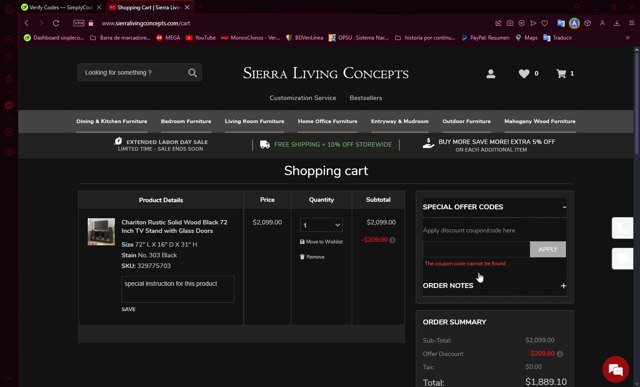
Task: Click the camera snapshot icon in address bar
Action: (510, 23)
